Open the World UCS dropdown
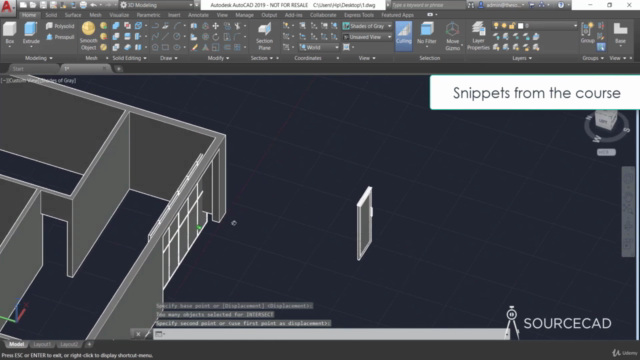The width and height of the screenshot is (640, 360). [x=319, y=47]
